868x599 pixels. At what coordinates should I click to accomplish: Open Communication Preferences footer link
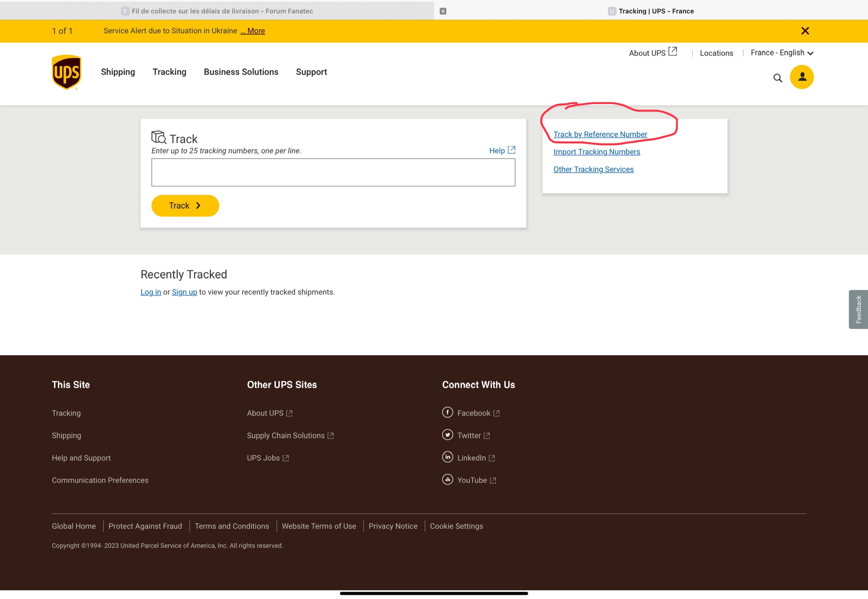click(100, 480)
